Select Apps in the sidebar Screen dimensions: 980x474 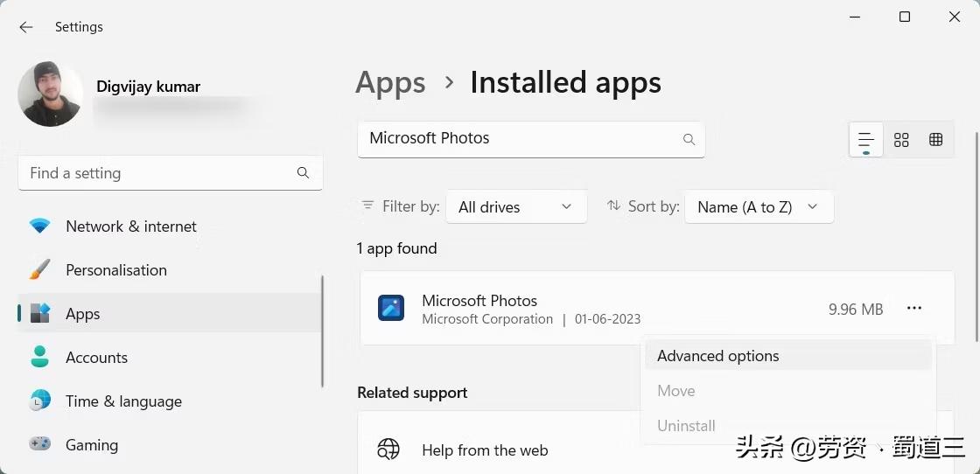[x=170, y=313]
